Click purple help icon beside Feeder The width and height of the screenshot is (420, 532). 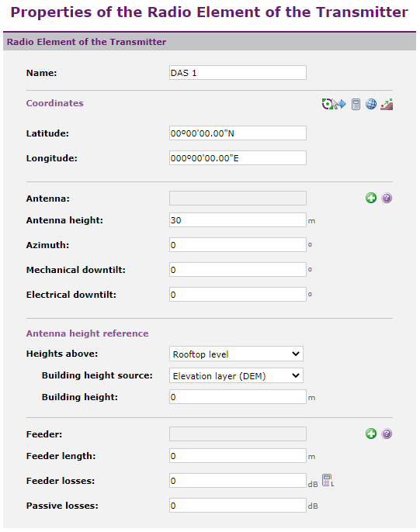(x=387, y=434)
